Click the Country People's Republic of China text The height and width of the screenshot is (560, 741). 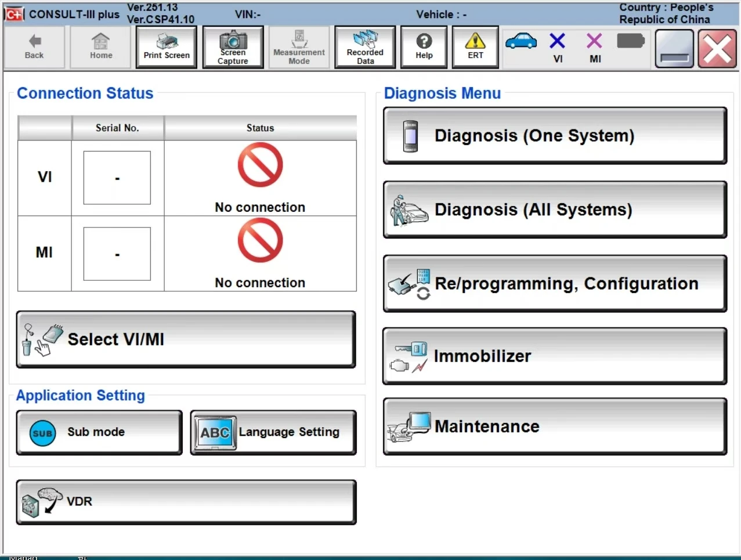(x=666, y=13)
